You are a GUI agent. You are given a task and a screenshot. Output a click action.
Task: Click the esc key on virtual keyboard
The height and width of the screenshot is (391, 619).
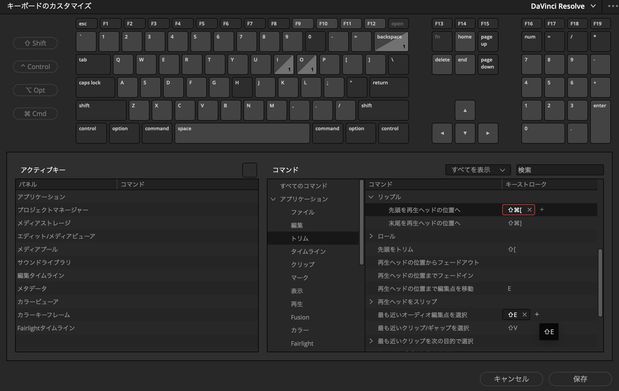(x=86, y=24)
